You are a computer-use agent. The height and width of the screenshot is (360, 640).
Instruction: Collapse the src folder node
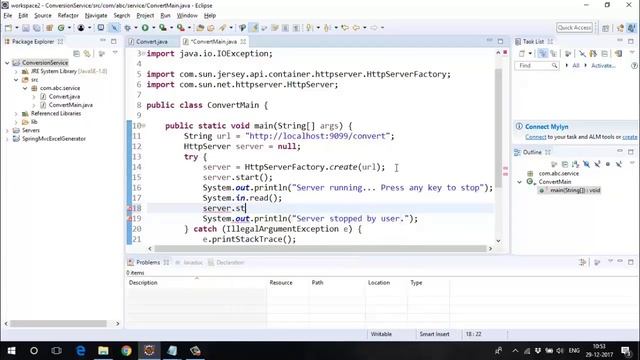pyautogui.click(x=16, y=80)
